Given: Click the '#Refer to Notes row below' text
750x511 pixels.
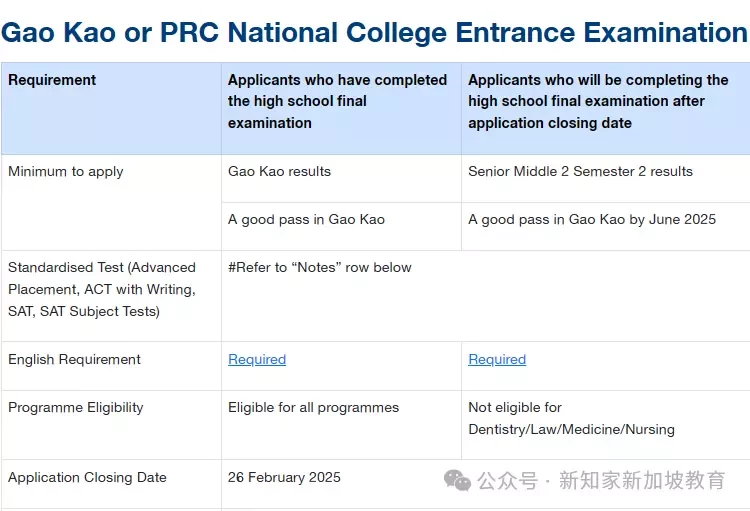Looking at the screenshot, I should tap(320, 267).
